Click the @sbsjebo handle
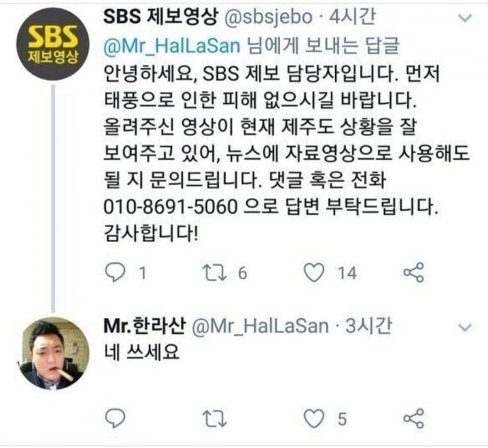 tap(268, 17)
